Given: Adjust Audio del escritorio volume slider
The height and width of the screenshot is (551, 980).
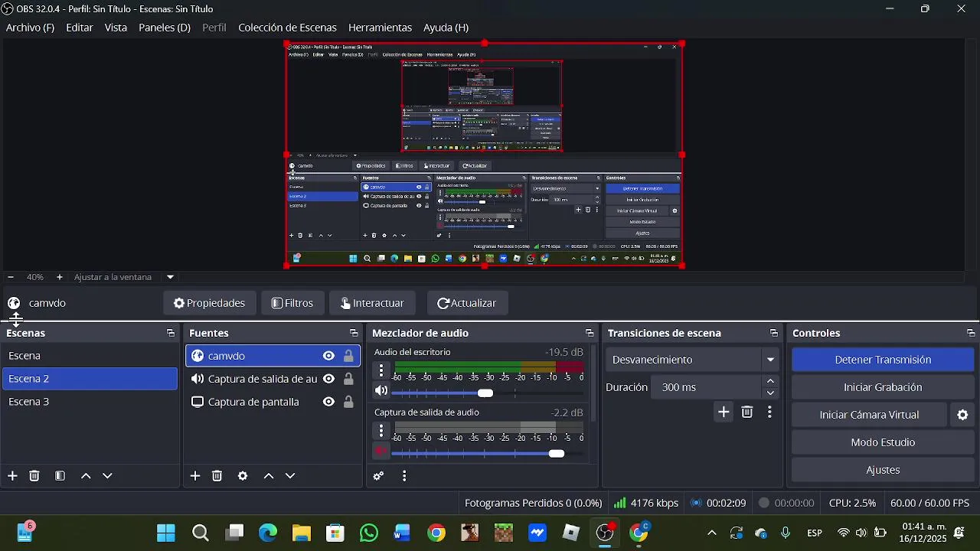Looking at the screenshot, I should (x=485, y=393).
